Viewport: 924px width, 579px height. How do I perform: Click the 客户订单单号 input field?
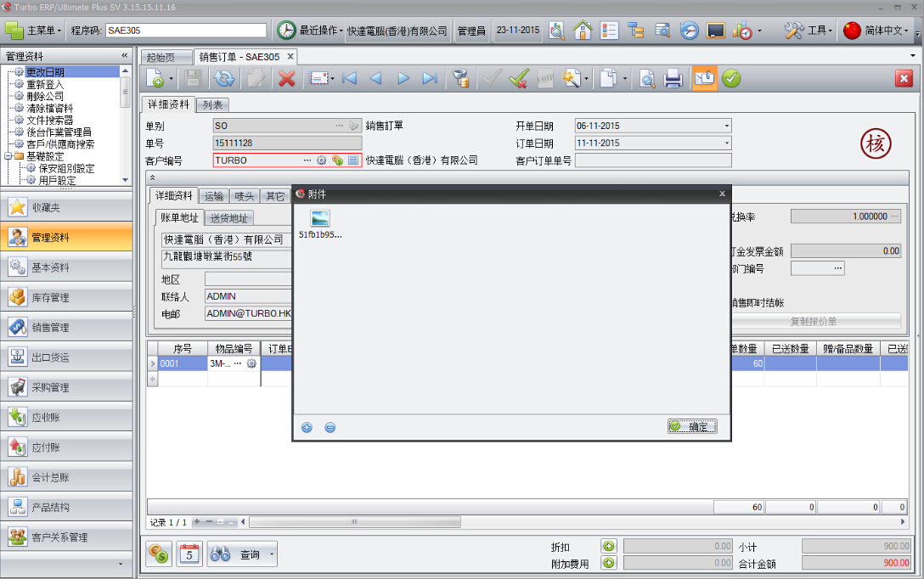pyautogui.click(x=653, y=160)
